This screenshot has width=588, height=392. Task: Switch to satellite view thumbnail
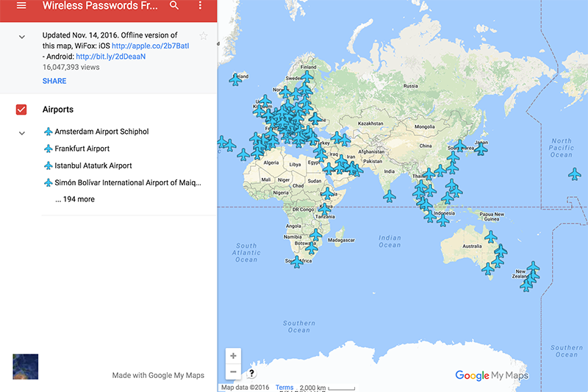coord(26,366)
